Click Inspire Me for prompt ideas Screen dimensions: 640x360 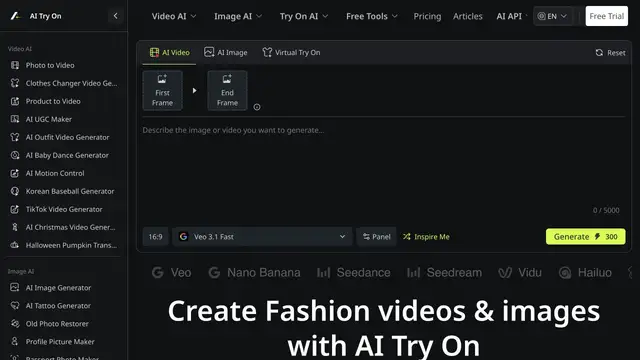[426, 237]
